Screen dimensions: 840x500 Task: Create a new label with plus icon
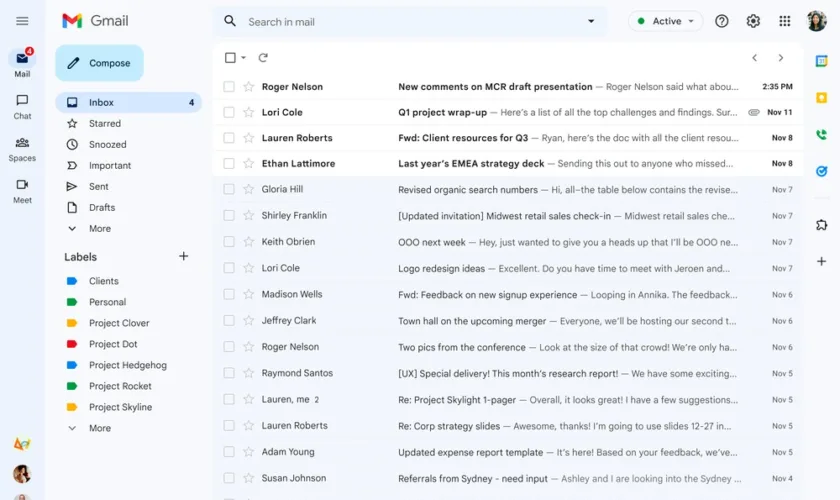pos(184,257)
